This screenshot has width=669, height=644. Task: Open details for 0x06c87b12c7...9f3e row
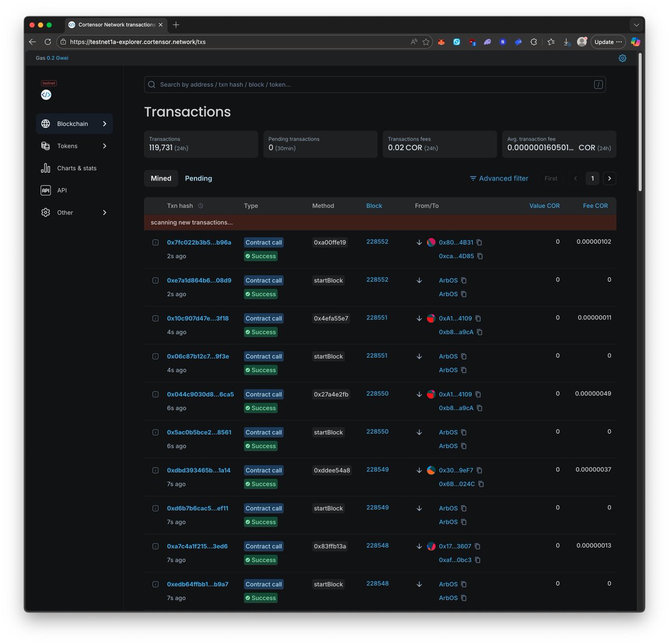point(156,357)
